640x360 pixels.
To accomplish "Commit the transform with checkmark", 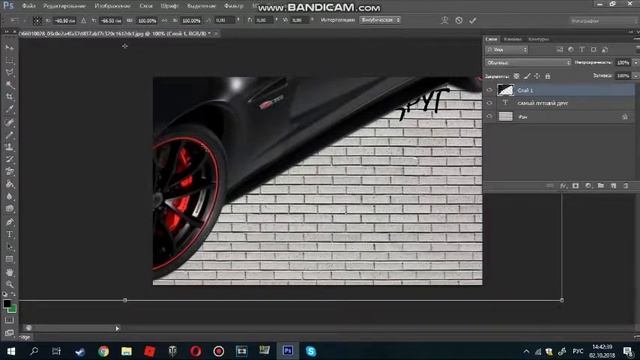I will 473,20.
